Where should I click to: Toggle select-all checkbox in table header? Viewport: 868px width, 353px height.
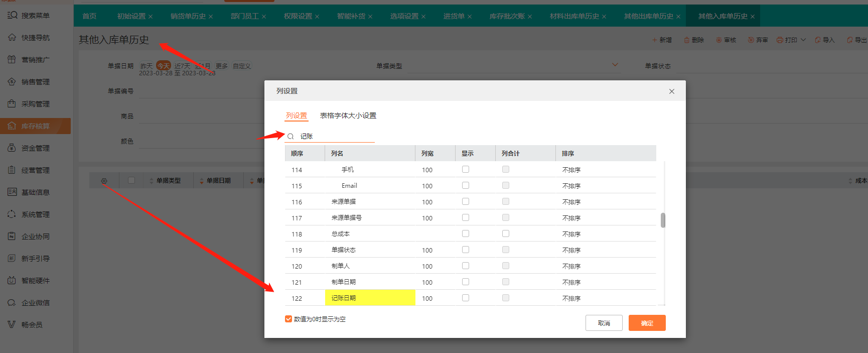(x=131, y=180)
